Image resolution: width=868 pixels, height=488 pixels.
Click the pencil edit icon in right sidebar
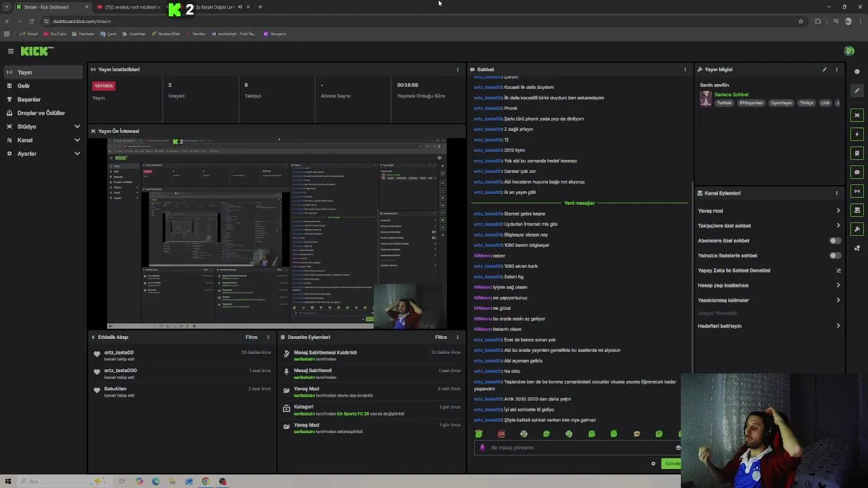(857, 91)
